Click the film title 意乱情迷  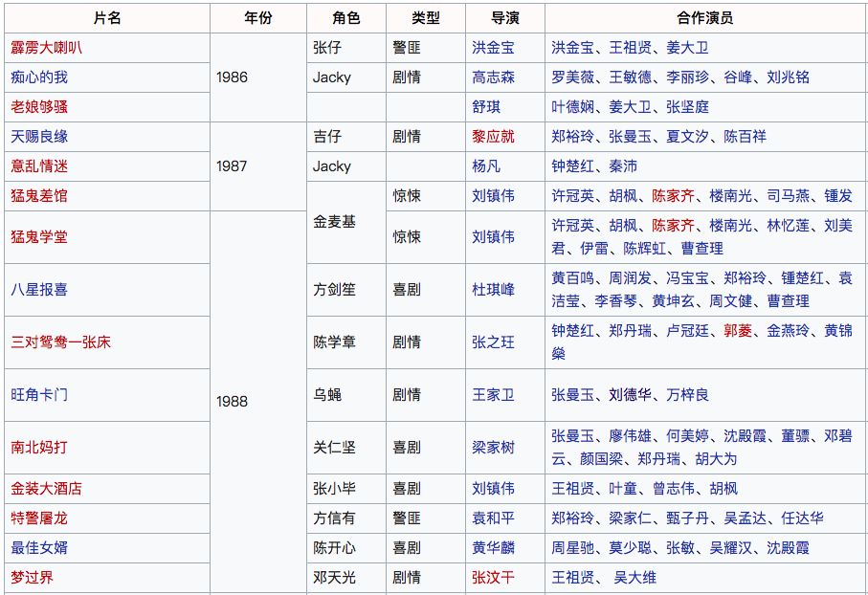click(x=38, y=166)
